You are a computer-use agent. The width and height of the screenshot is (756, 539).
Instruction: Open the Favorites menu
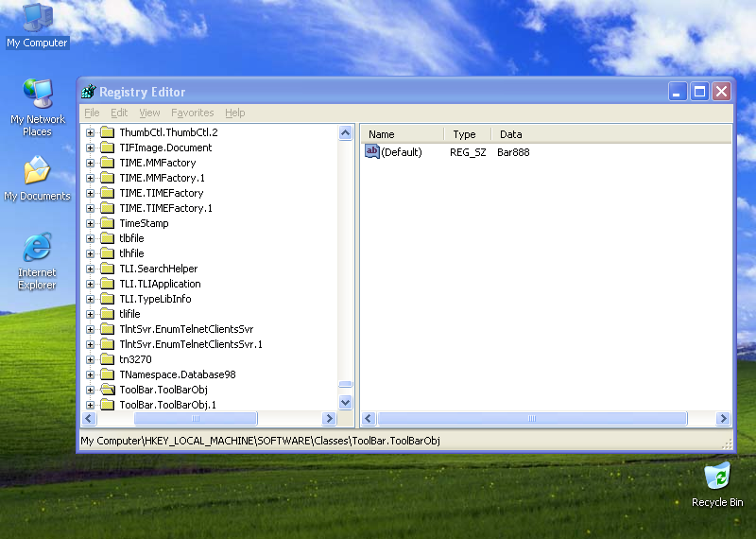(x=192, y=113)
